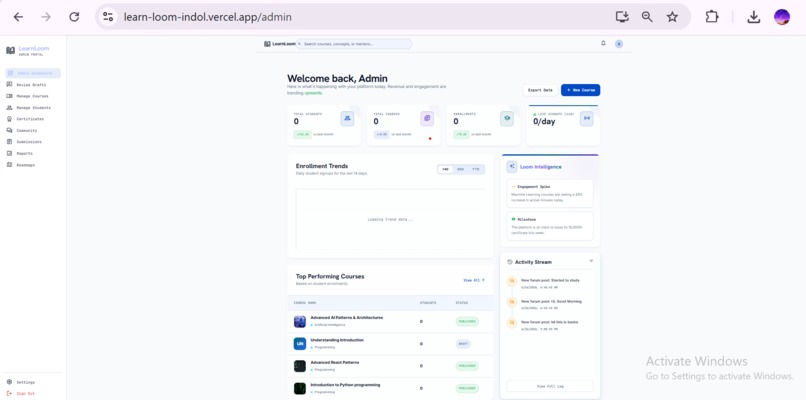The height and width of the screenshot is (400, 806).
Task: Click View All for top courses
Action: click(x=473, y=280)
